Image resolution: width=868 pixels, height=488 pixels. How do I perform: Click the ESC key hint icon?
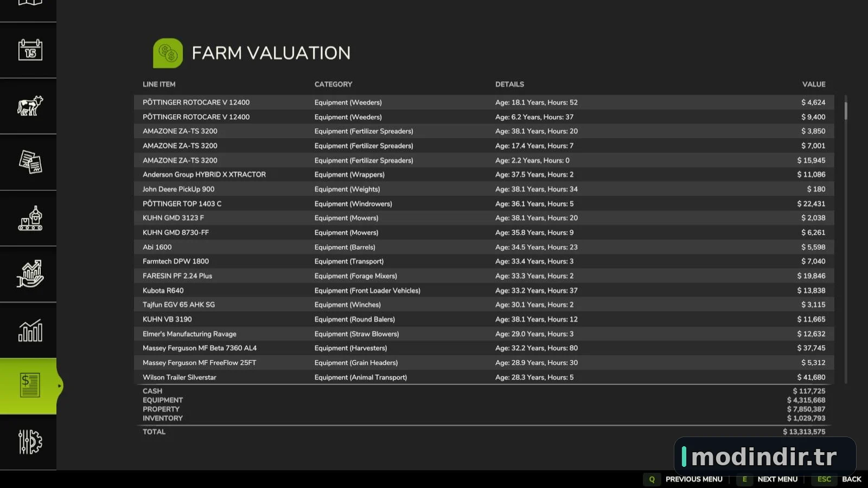point(824,479)
